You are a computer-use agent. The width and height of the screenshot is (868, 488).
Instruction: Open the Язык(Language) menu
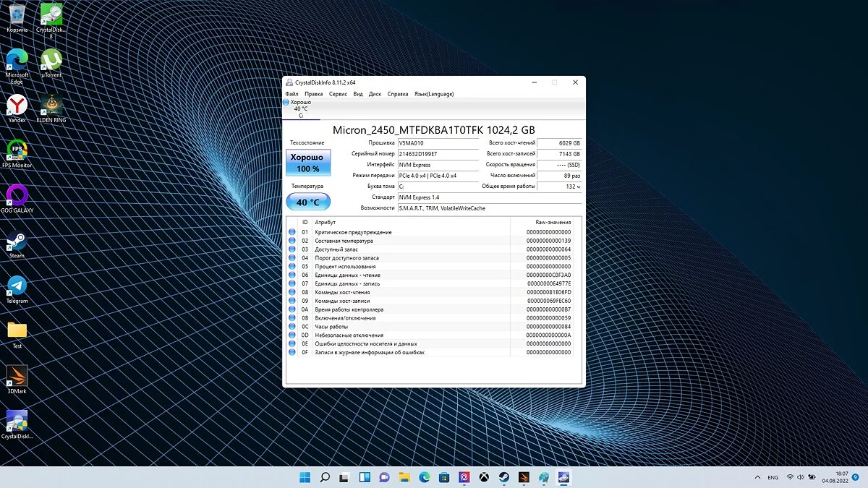point(434,94)
